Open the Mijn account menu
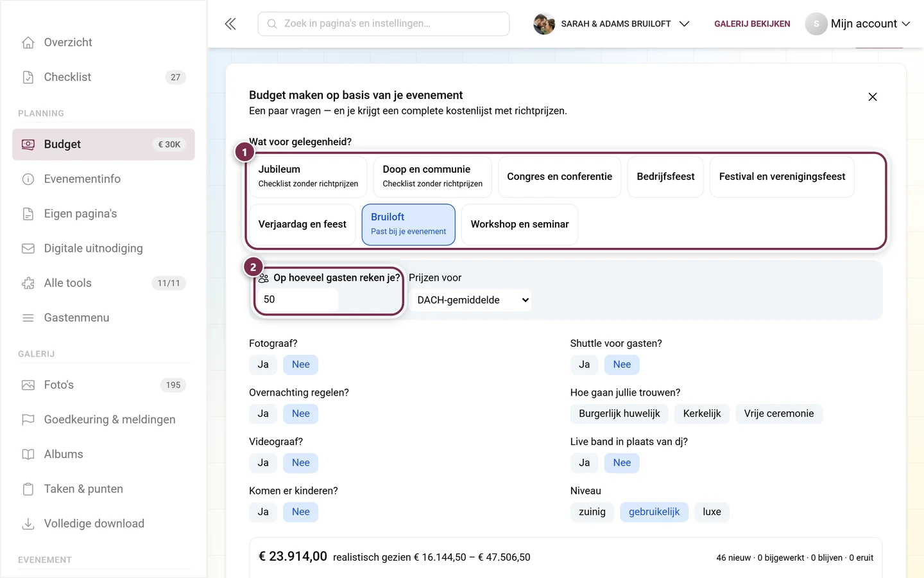Viewport: 924px width, 578px height. 859,24
